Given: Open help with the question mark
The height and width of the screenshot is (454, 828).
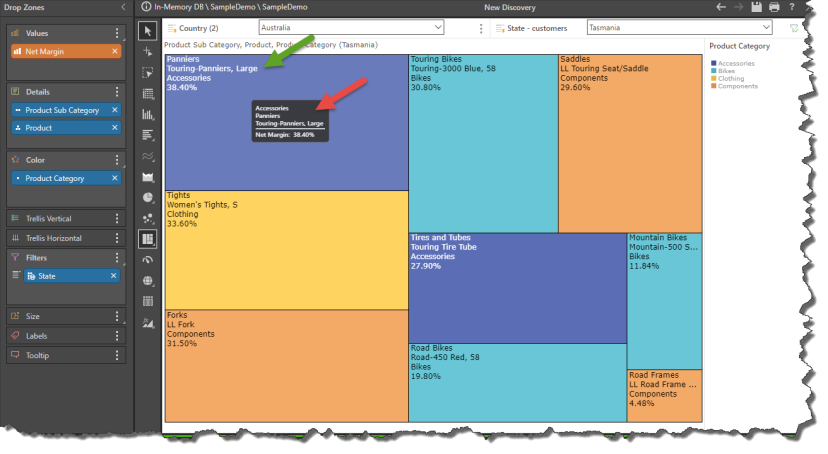Looking at the screenshot, I should click(x=791, y=7).
